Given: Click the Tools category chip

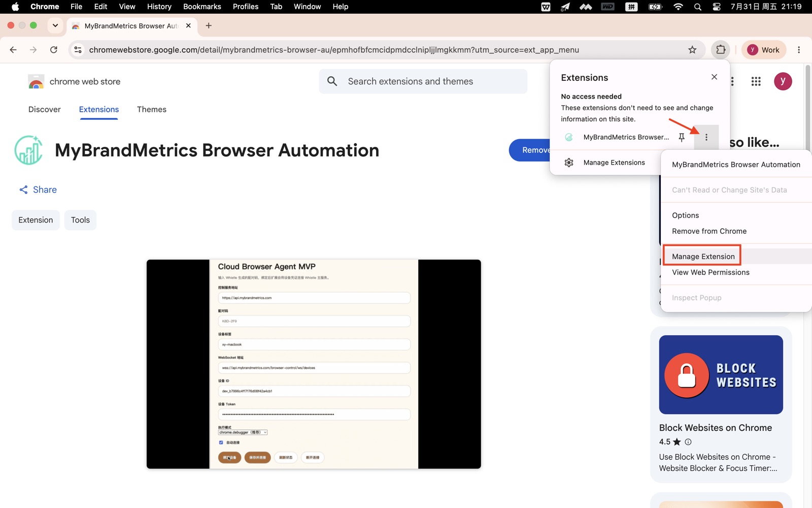Looking at the screenshot, I should click(80, 220).
